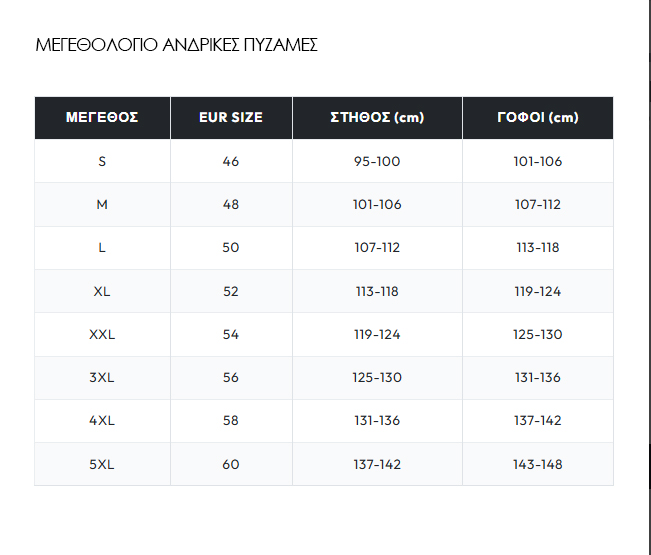Select the 3XL size cell

pyautogui.click(x=102, y=377)
